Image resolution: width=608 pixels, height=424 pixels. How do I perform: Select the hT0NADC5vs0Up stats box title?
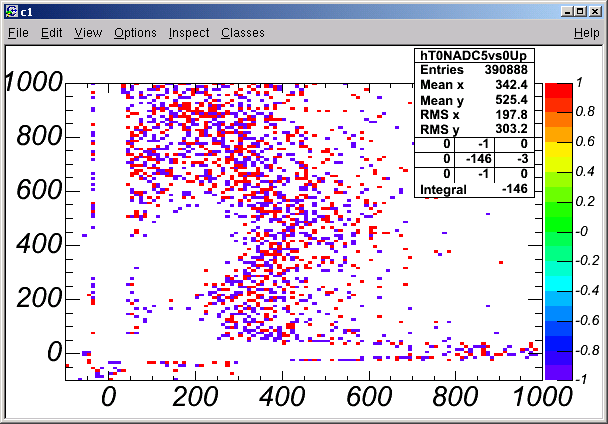coord(474,55)
